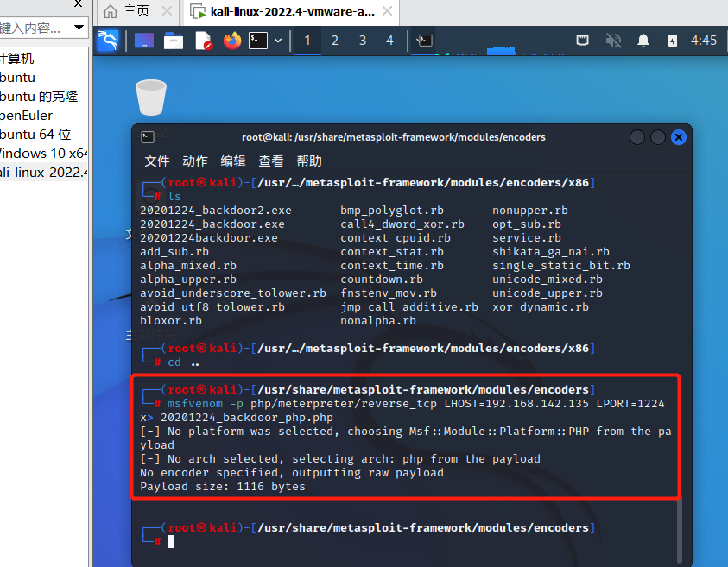This screenshot has width=728, height=567.
Task: Click the terminal's vertical scrollbar
Action: click(x=681, y=529)
